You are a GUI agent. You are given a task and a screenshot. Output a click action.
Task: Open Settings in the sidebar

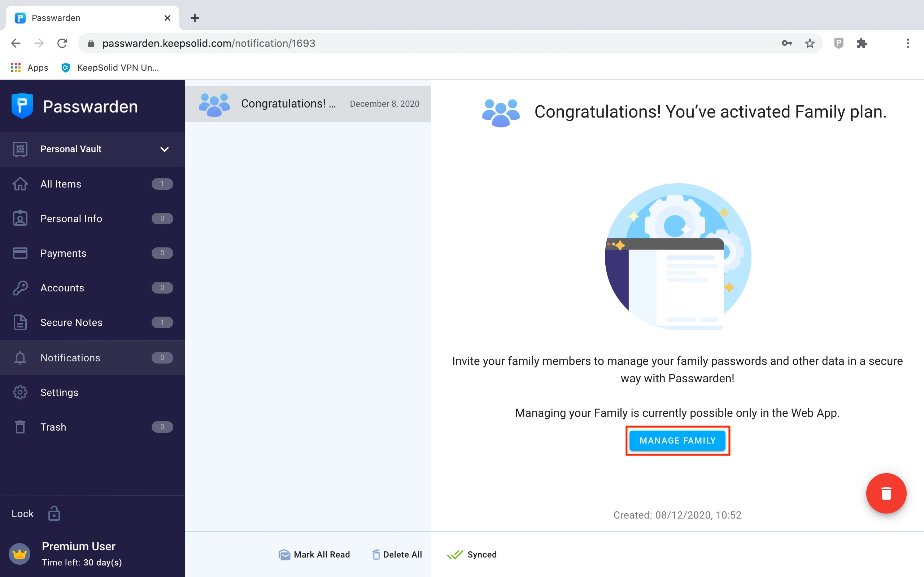coord(59,392)
